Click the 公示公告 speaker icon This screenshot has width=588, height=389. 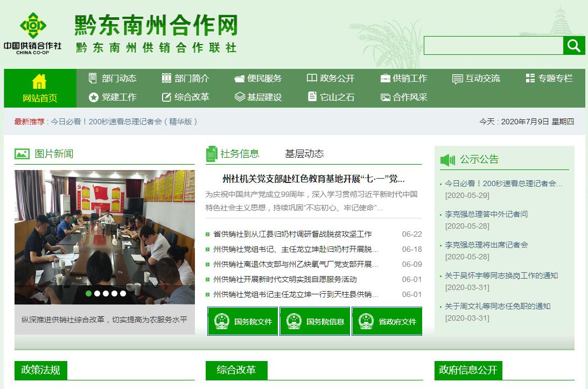click(x=447, y=160)
